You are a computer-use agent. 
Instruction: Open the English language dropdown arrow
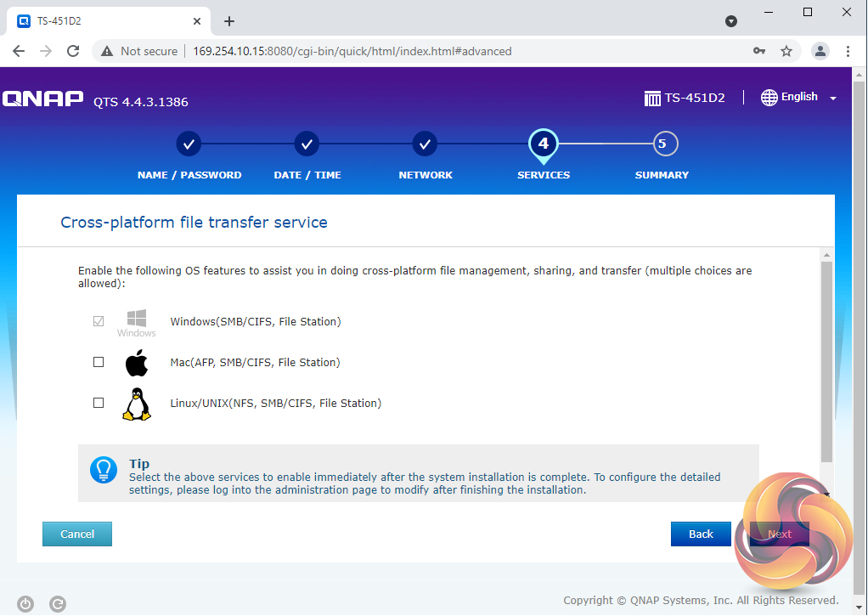(833, 99)
